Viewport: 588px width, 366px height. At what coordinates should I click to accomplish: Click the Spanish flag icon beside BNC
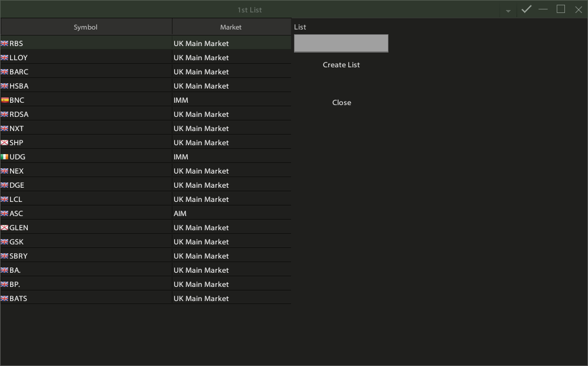tap(5, 100)
